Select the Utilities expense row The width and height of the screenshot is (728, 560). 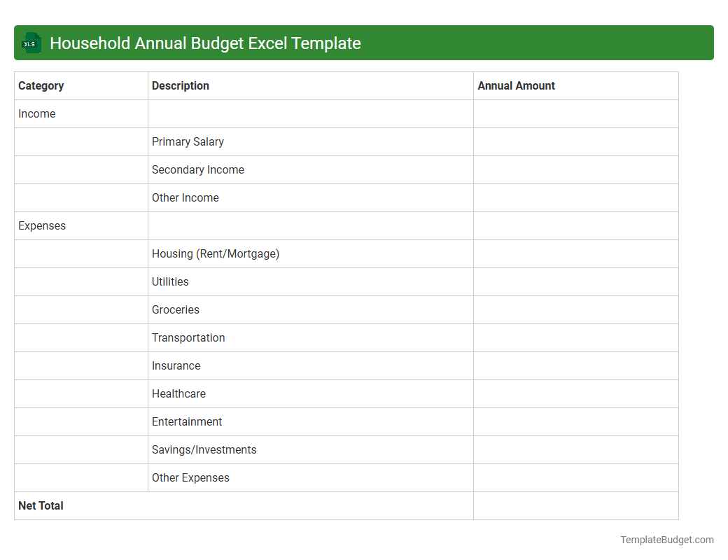(x=170, y=281)
